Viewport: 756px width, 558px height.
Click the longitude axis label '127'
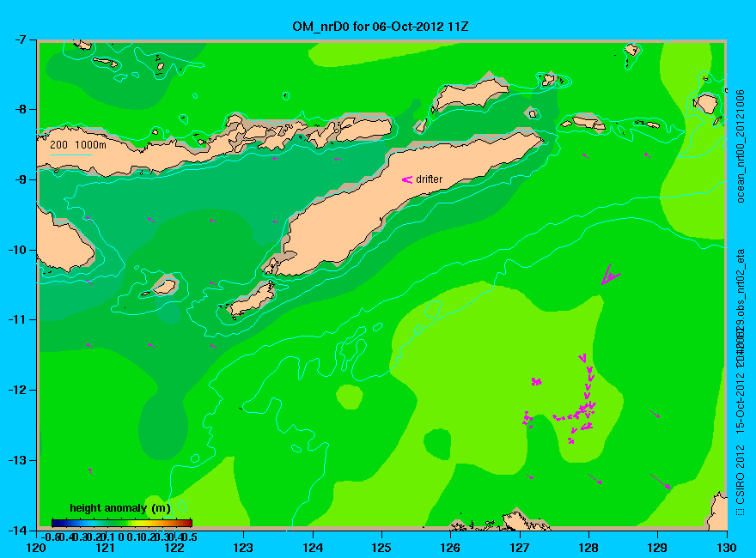pyautogui.click(x=520, y=548)
